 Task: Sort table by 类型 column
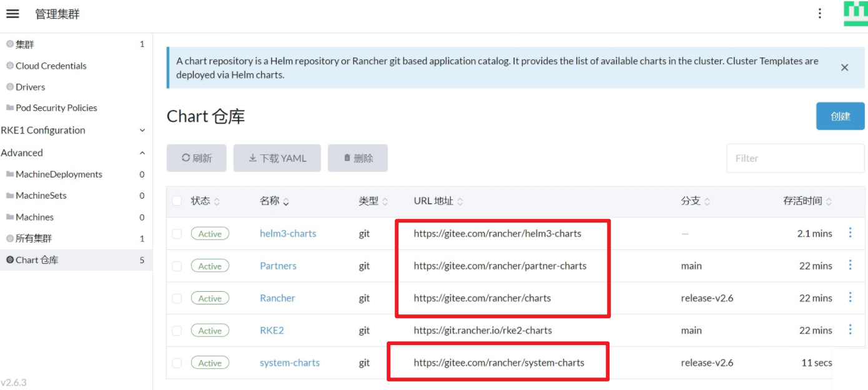click(x=373, y=201)
